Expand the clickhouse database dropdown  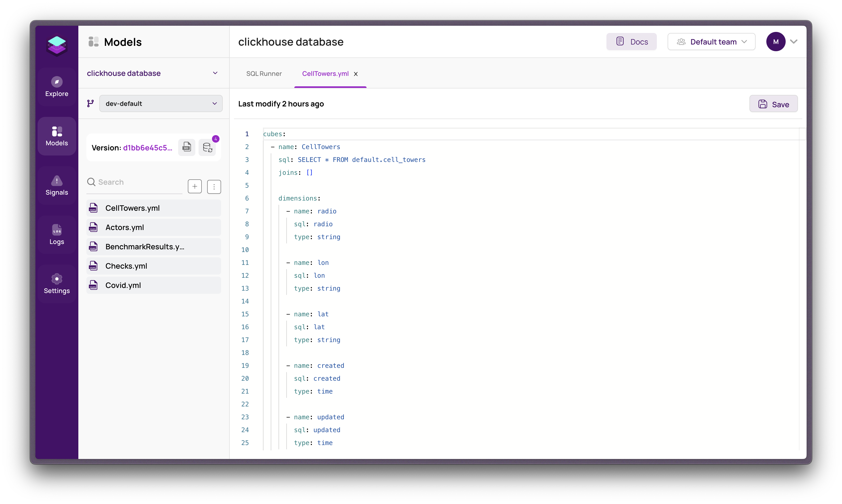(214, 73)
